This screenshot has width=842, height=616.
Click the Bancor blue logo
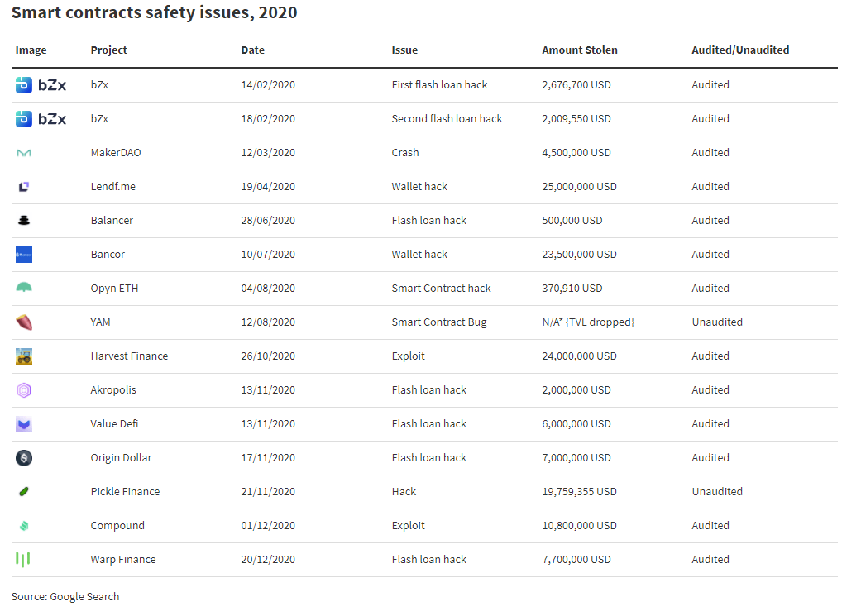[x=24, y=255]
